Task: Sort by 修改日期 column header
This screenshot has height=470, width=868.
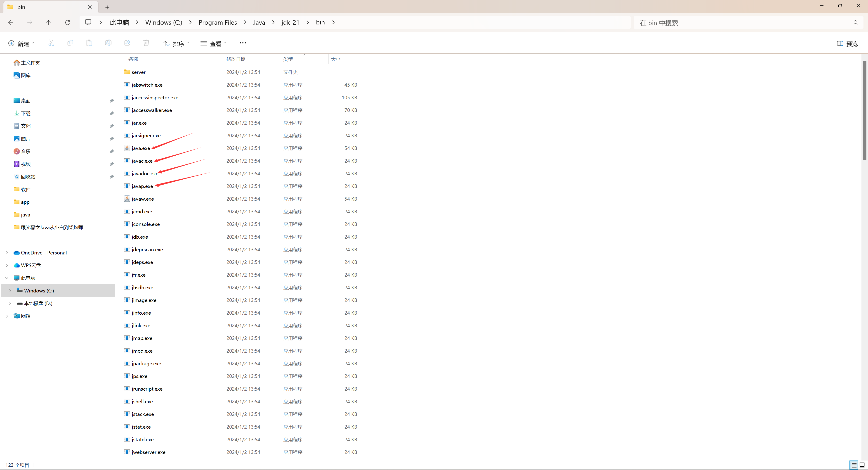Action: [236, 59]
